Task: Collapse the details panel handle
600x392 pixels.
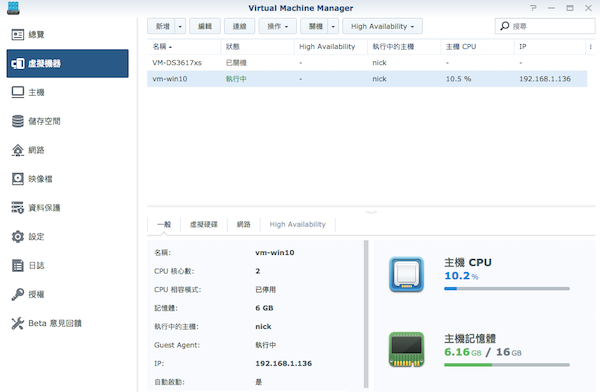Action: [x=371, y=212]
